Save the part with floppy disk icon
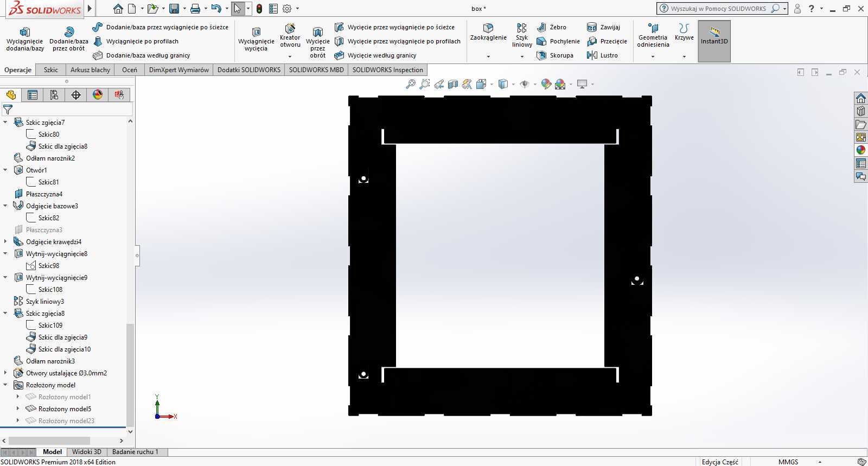This screenshot has width=868, height=466. 174,9
